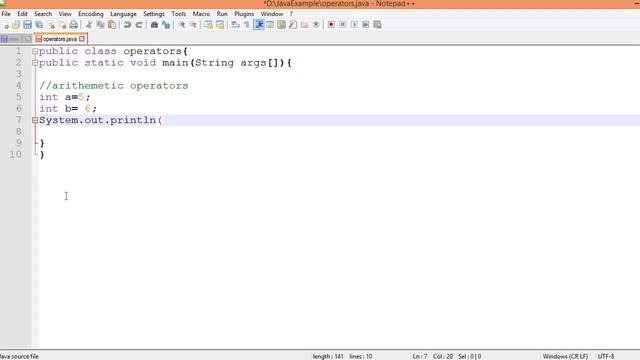Toggle word wrap in the toolbar
Image resolution: width=640 pixels, height=360 pixels.
(x=236, y=25)
